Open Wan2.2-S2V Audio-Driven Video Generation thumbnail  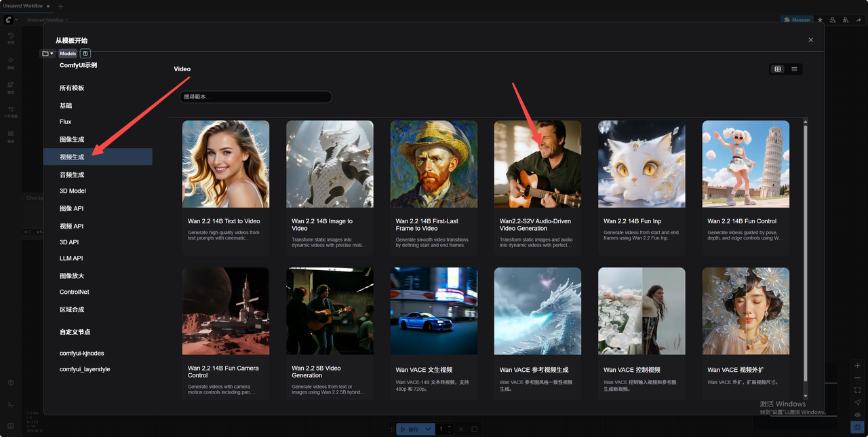click(538, 164)
